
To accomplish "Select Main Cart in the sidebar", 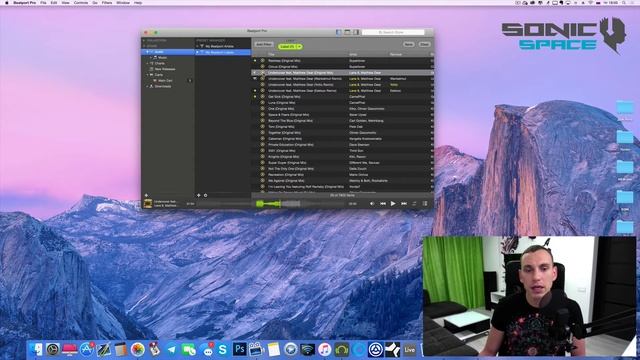I will [165, 80].
